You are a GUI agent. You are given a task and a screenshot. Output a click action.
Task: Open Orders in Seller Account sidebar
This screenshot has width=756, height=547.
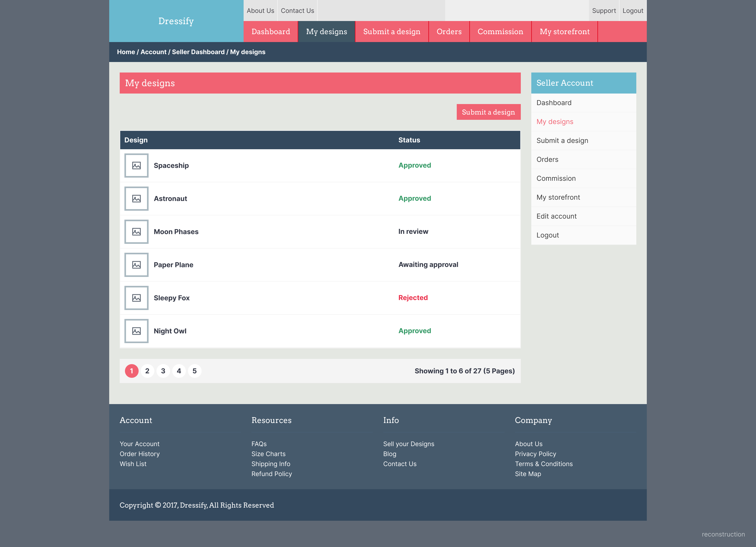[x=583, y=159]
